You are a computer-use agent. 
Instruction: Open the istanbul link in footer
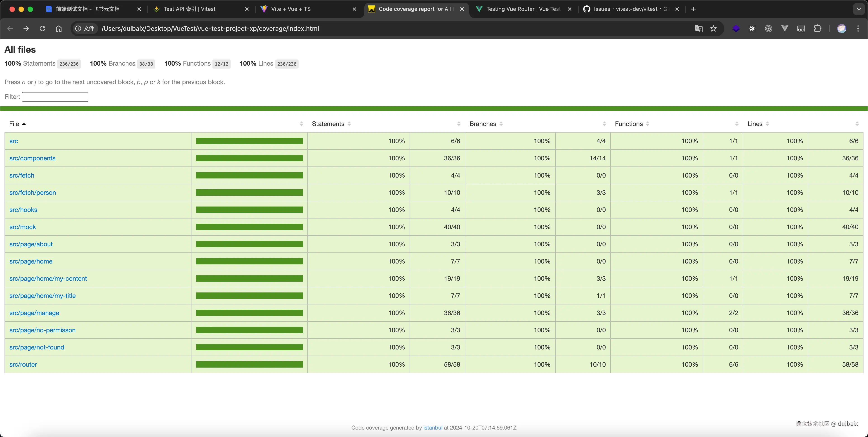[433, 427]
